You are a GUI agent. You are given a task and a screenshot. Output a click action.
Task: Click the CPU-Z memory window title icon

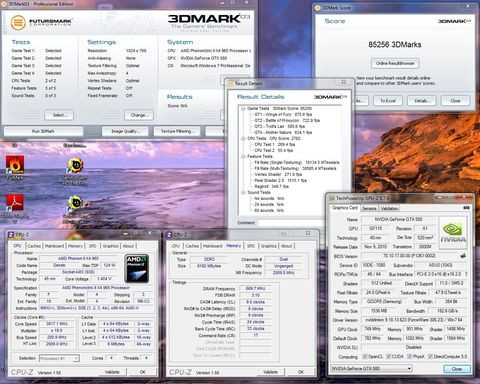pyautogui.click(x=169, y=235)
